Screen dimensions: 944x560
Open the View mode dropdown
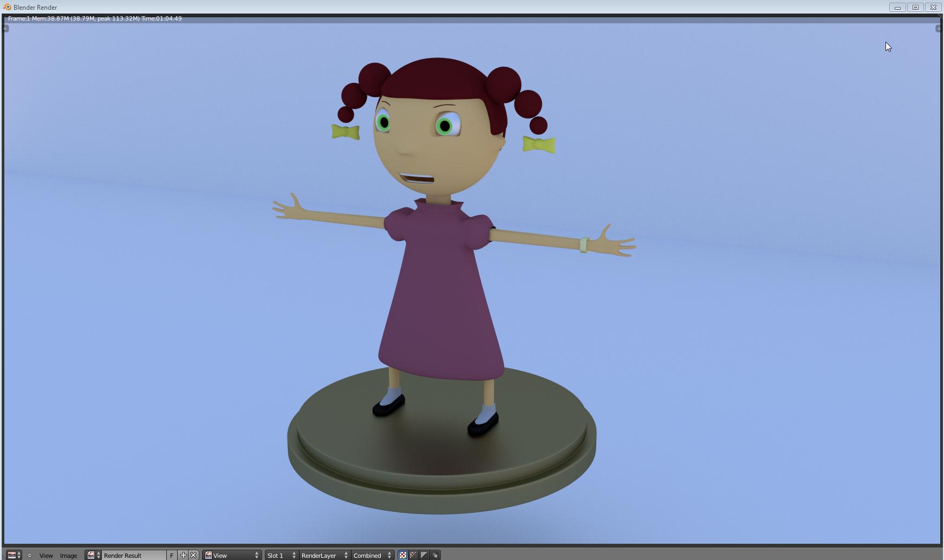232,555
